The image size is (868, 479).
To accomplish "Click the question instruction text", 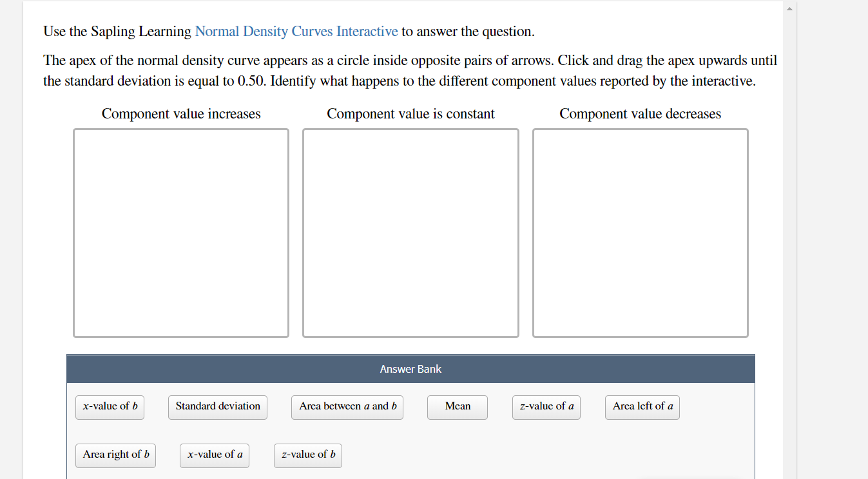I will tap(409, 70).
